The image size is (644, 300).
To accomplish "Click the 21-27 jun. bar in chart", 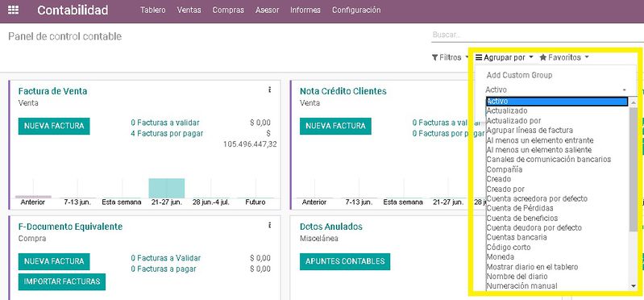I will tap(166, 188).
